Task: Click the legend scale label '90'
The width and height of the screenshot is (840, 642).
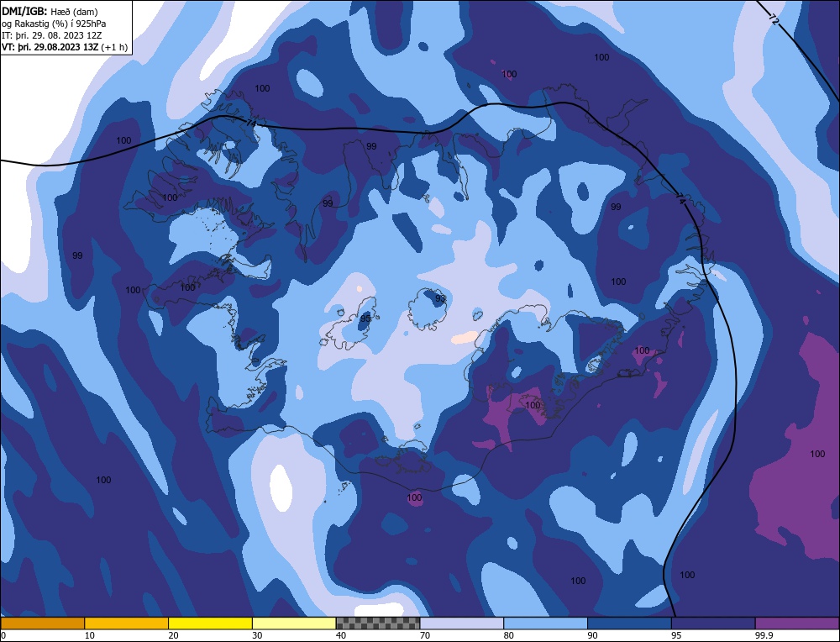Action: coord(592,635)
